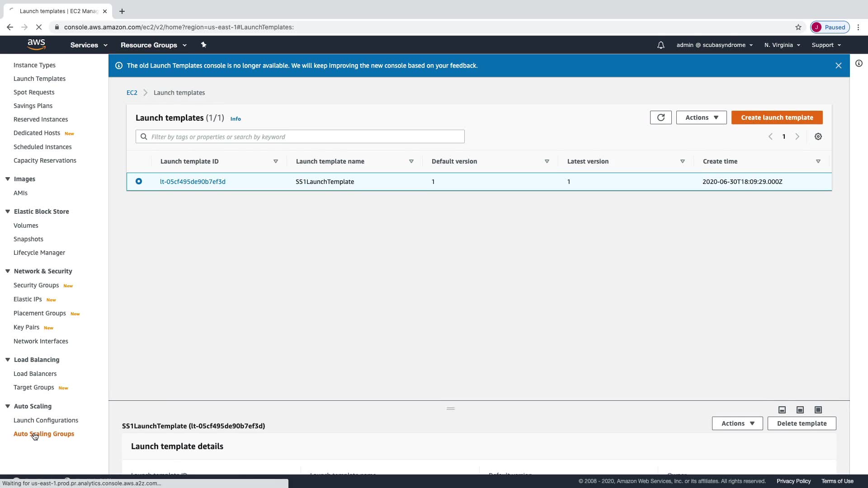Open the Actions dropdown above the table
This screenshot has height=488, width=868.
[x=701, y=117]
